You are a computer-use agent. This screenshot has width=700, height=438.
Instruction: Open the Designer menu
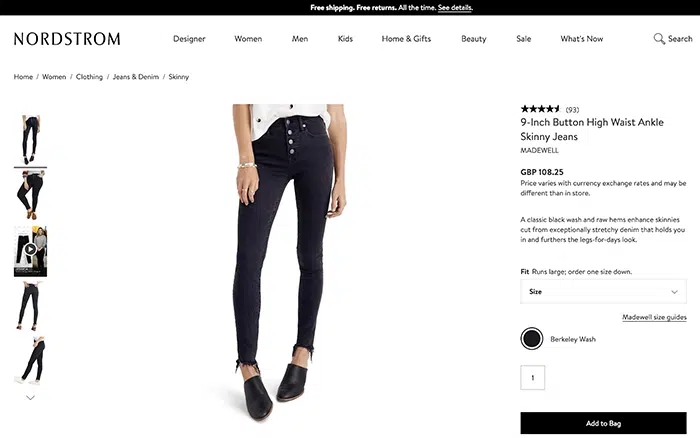tap(189, 39)
